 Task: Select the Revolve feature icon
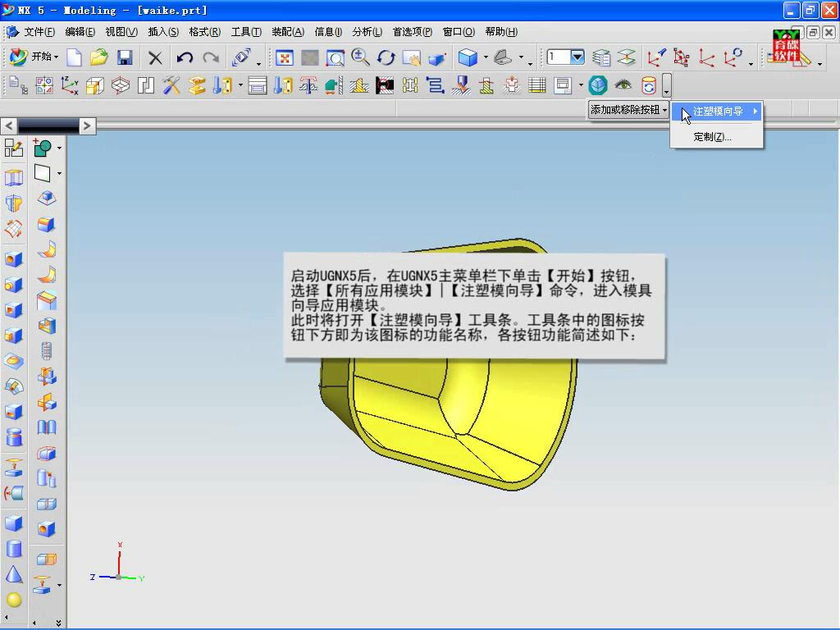[x=13, y=203]
